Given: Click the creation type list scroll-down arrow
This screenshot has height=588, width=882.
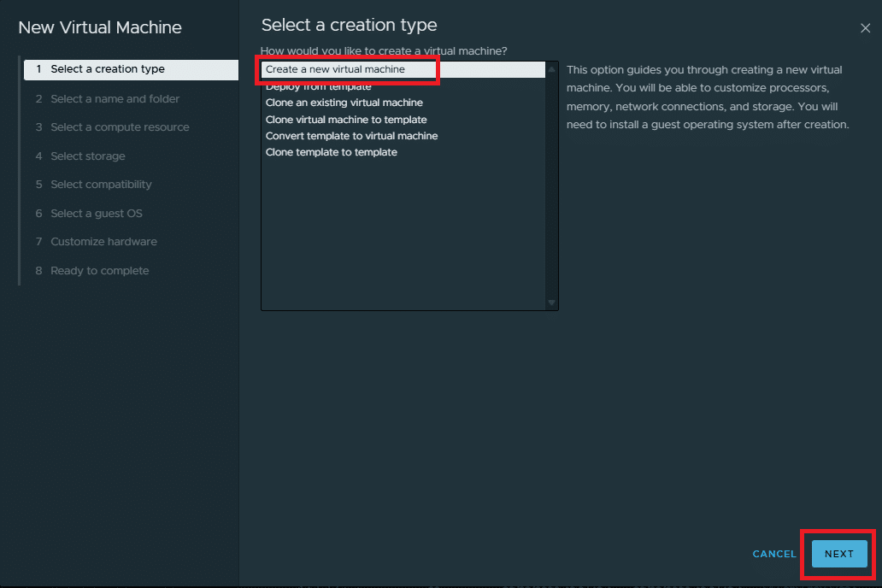Looking at the screenshot, I should tap(551, 303).
